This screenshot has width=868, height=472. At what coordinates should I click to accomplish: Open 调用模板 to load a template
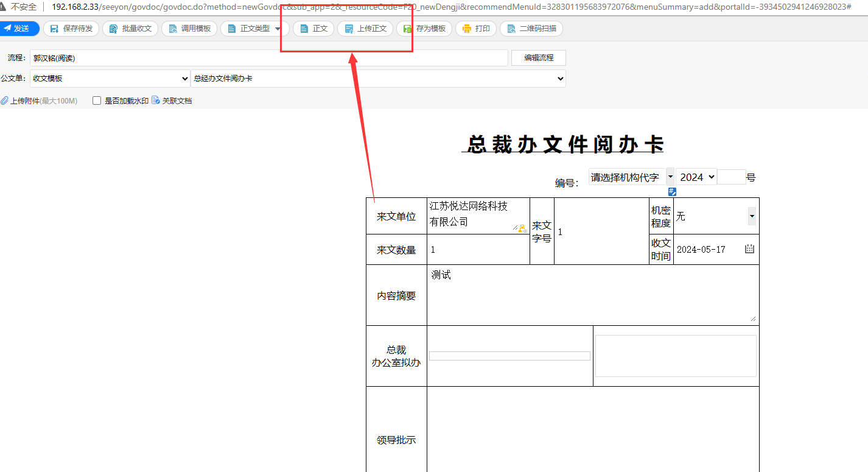coord(189,29)
